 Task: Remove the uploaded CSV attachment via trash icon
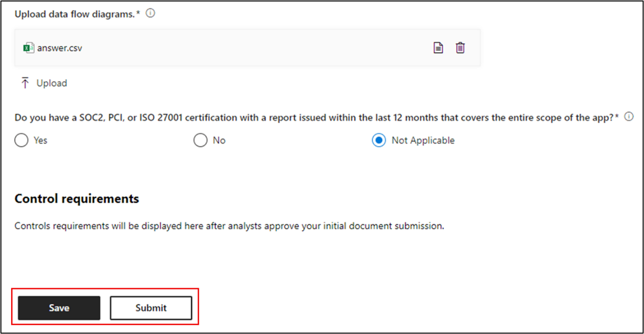pyautogui.click(x=460, y=47)
